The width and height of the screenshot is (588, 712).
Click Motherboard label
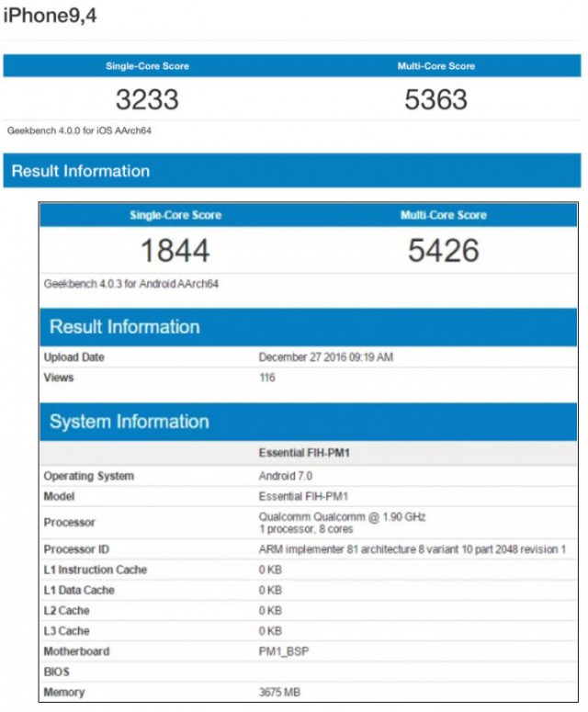coord(77,651)
